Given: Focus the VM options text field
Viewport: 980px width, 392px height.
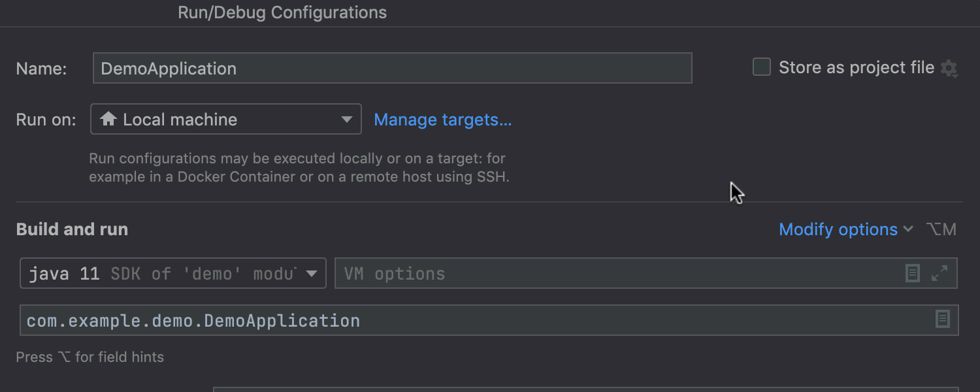Looking at the screenshot, I should click(614, 273).
